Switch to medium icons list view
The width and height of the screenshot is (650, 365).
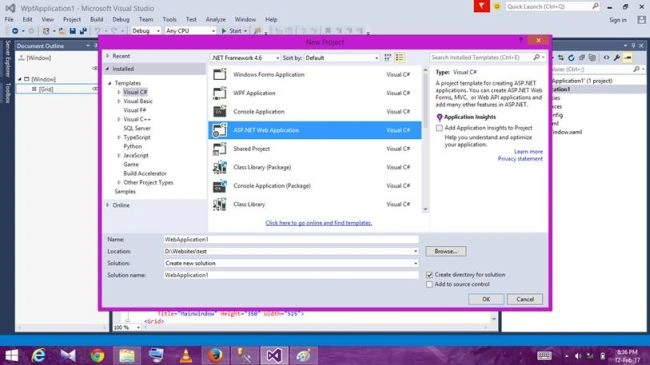pos(400,58)
